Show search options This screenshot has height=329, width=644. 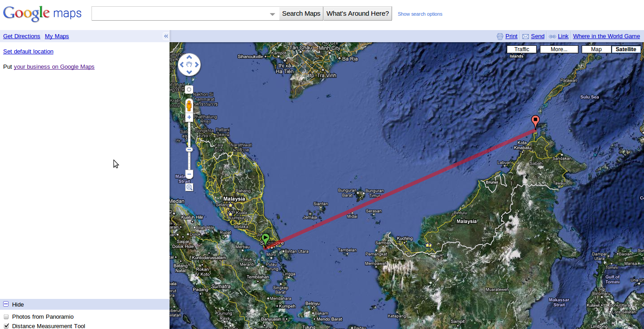click(420, 14)
